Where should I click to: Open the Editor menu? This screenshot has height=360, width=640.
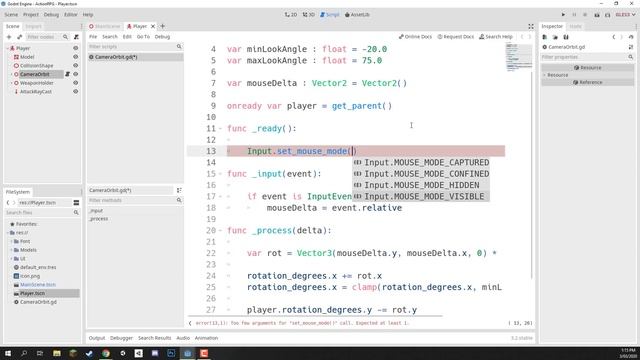pos(70,14)
